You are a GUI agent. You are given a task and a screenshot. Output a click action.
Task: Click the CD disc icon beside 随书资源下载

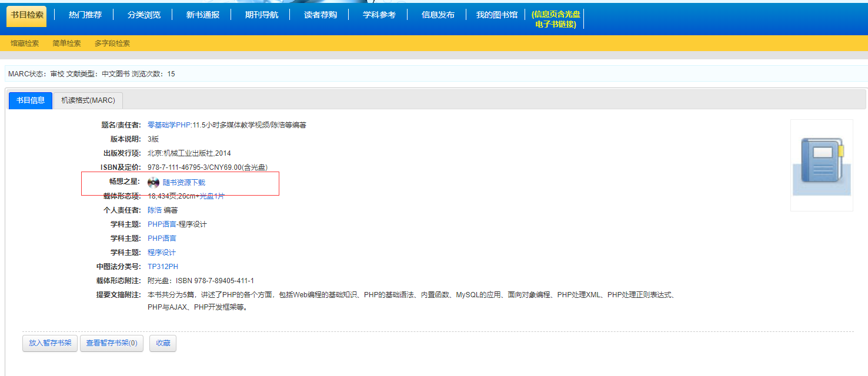(x=153, y=183)
